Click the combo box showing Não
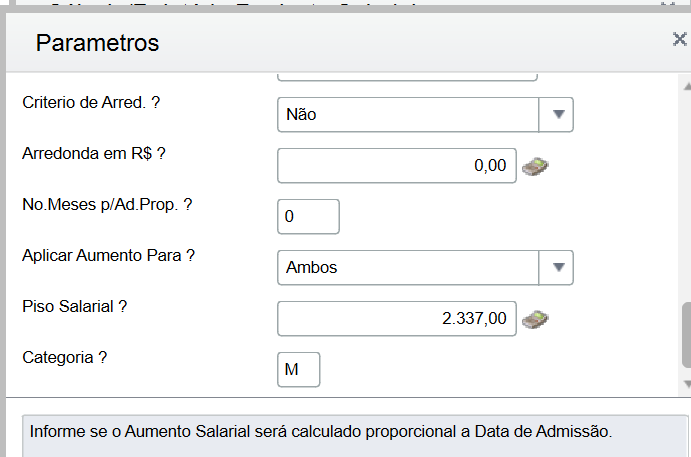 click(x=408, y=114)
